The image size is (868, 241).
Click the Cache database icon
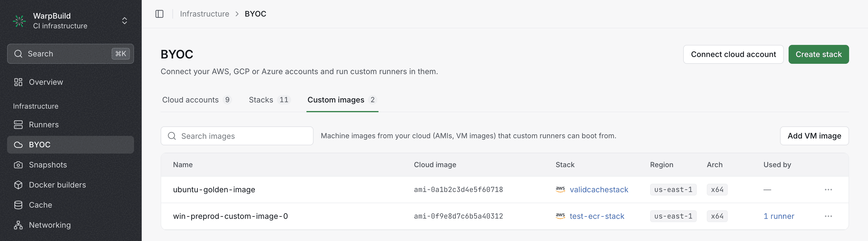[18, 205]
